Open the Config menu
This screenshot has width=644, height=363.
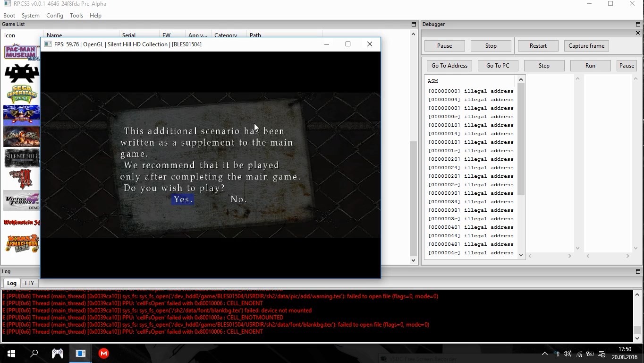[54, 16]
